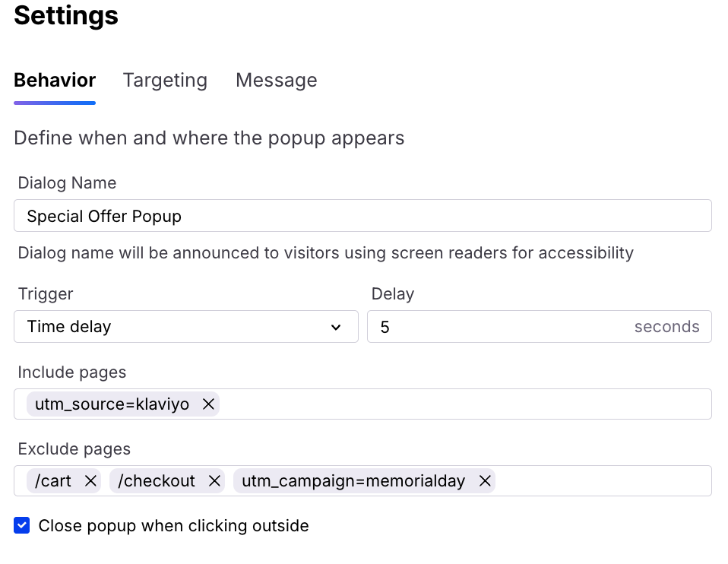Click the Close popup when clicking outside label
Screen dimensions: 728x564
(173, 526)
